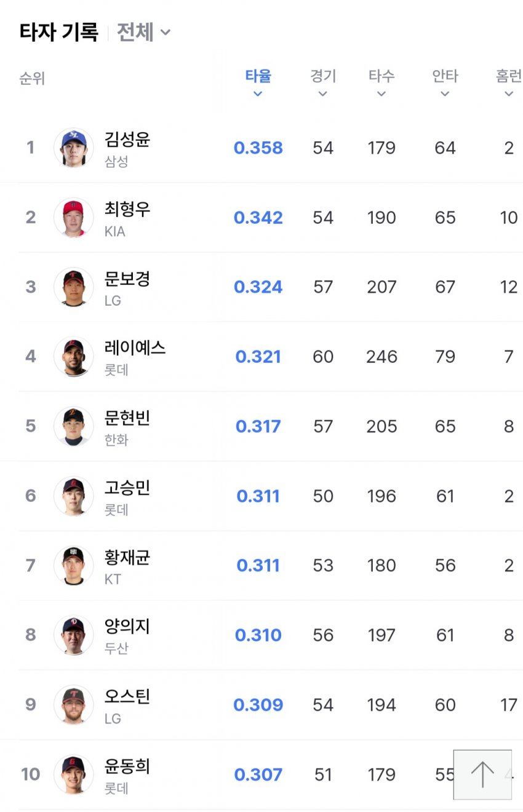523x812 pixels.
Task: Sort by 타수 column header
Action: (381, 82)
